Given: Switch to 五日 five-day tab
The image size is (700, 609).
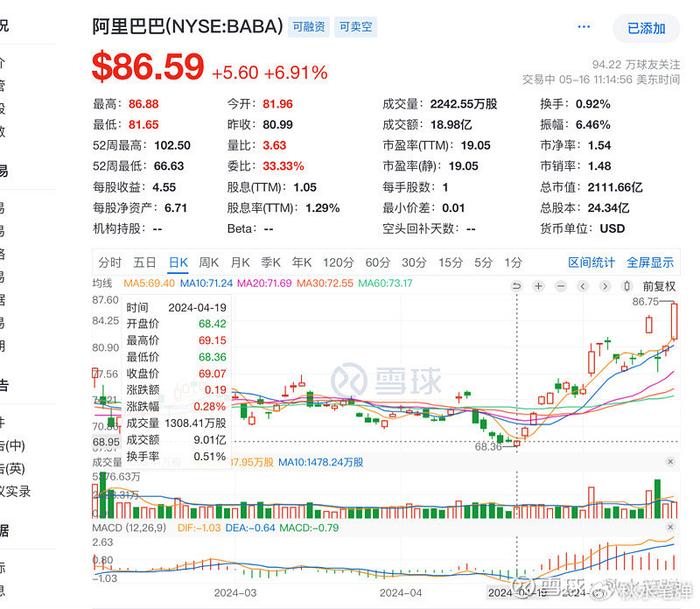Looking at the screenshot, I should pyautogui.click(x=145, y=263).
